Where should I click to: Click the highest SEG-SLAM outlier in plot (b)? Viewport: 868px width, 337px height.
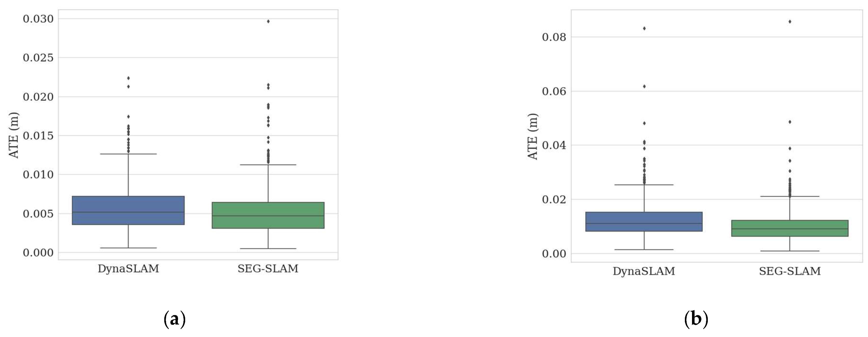click(790, 22)
